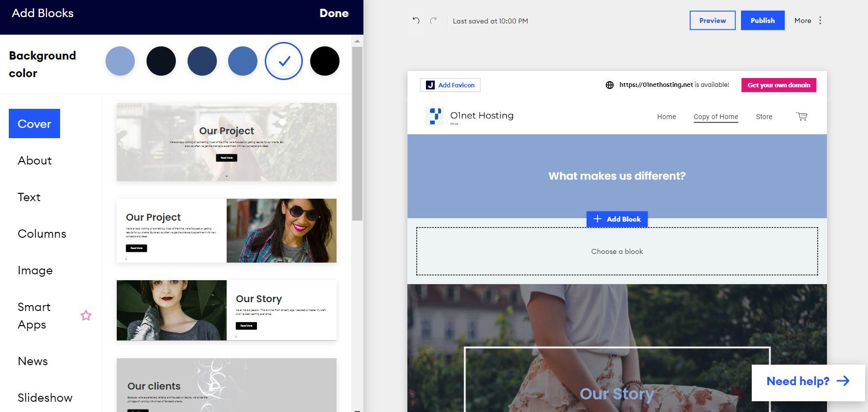Viewport: 868px width, 412px height.
Task: Open the News block category
Action: [x=33, y=361]
